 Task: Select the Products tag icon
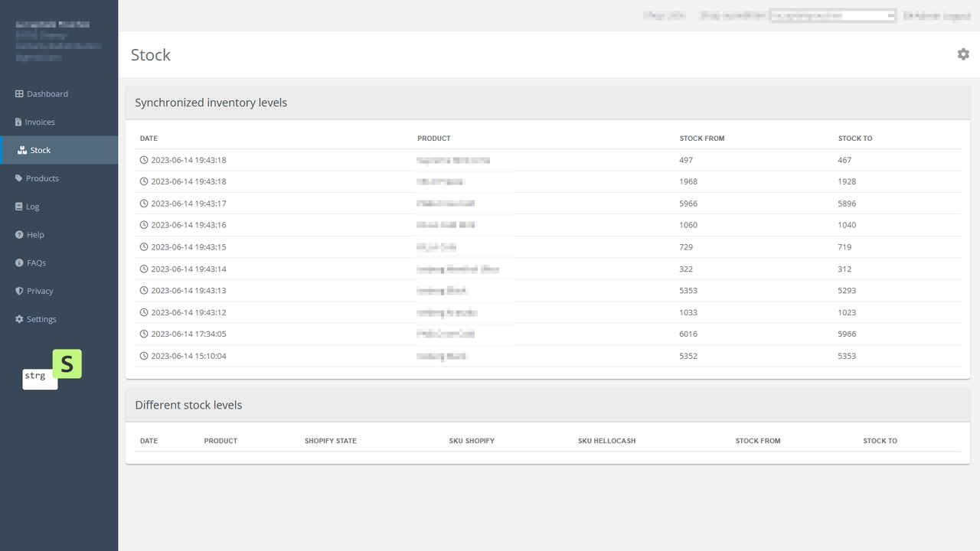[x=18, y=178]
